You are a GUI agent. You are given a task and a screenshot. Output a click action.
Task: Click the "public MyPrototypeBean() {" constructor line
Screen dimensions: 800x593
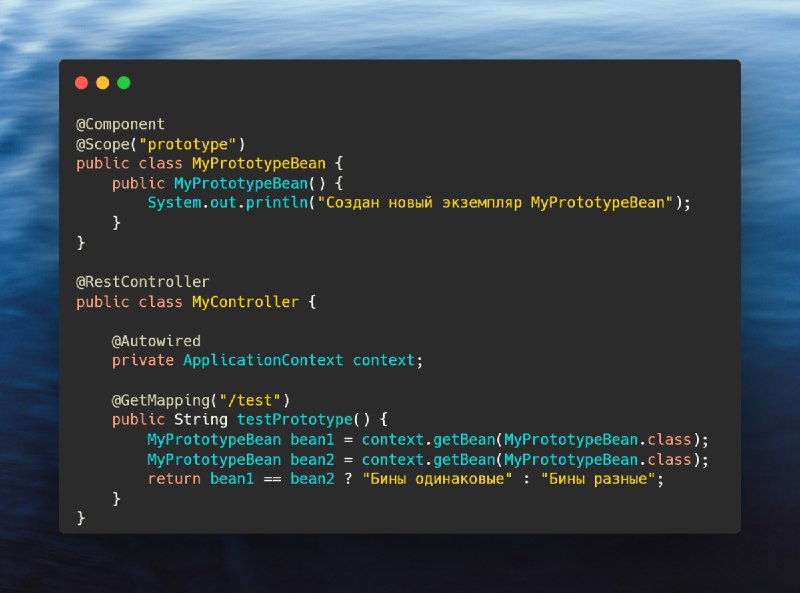pos(228,183)
